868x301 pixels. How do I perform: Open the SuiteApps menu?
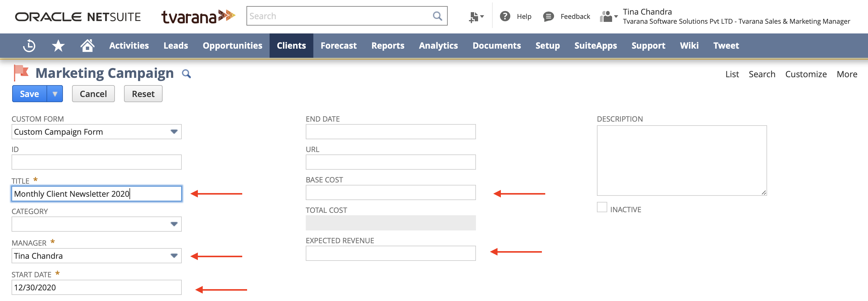[596, 46]
